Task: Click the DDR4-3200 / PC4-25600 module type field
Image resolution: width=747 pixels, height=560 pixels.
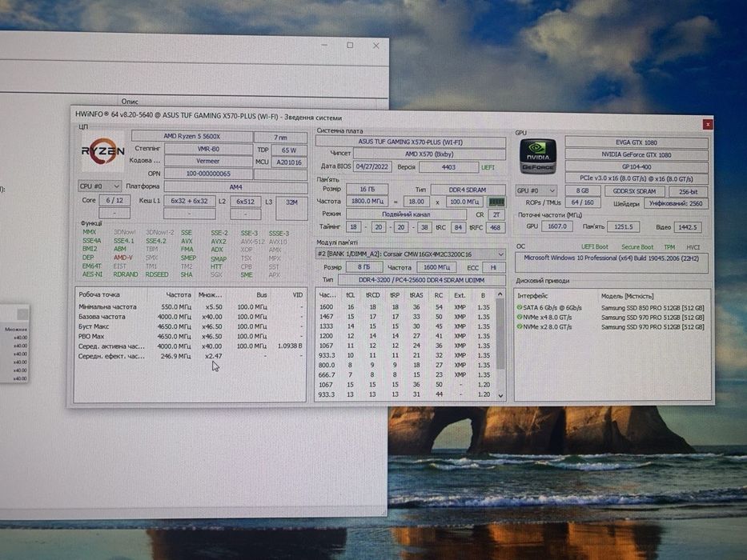Action: tap(422, 280)
